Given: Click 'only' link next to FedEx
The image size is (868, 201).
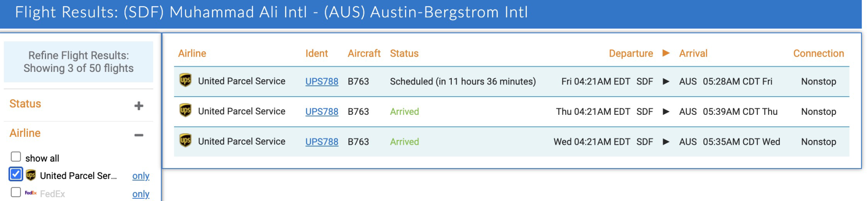Looking at the screenshot, I should coord(141,194).
